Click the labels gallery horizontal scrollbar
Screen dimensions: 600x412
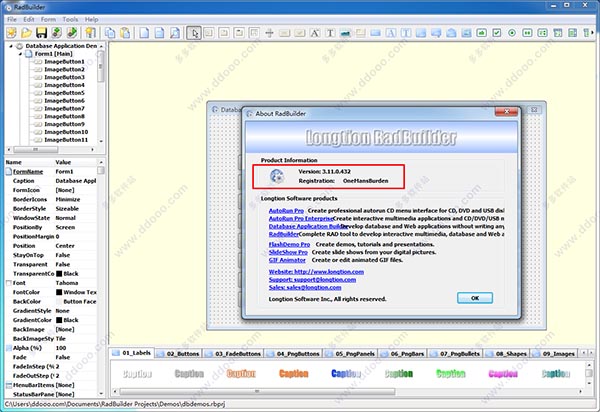pyautogui.click(x=257, y=391)
